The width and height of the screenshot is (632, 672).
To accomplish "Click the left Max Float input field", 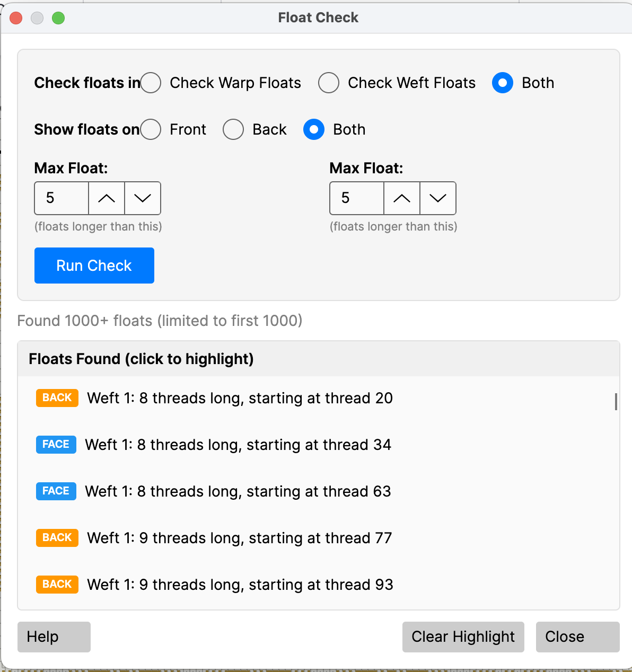I will [x=62, y=198].
